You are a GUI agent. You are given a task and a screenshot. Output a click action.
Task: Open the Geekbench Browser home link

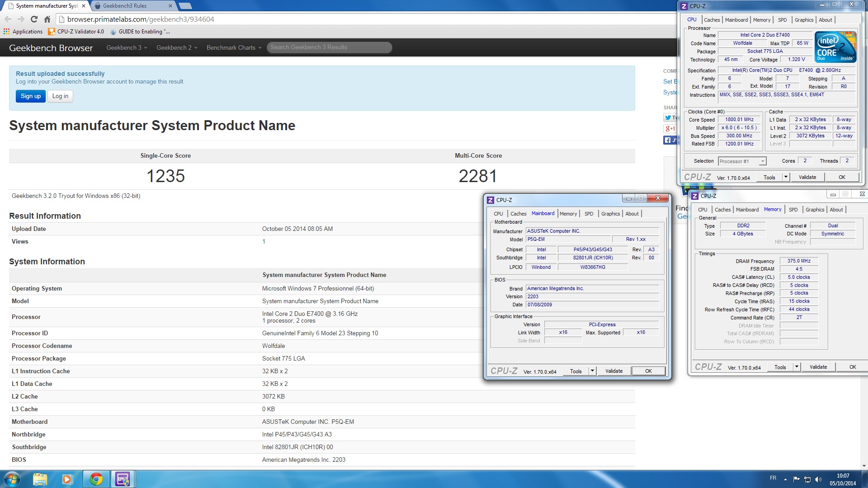pos(51,47)
